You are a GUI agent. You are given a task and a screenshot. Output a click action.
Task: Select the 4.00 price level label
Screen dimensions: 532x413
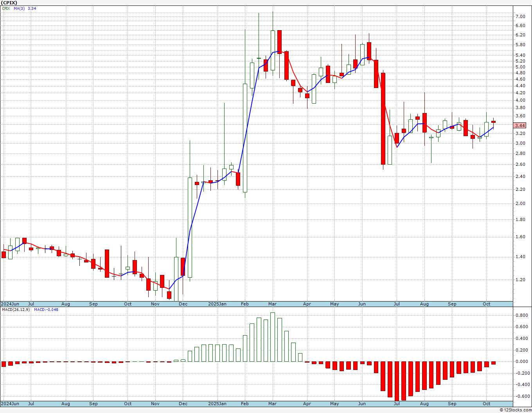tap(520, 100)
